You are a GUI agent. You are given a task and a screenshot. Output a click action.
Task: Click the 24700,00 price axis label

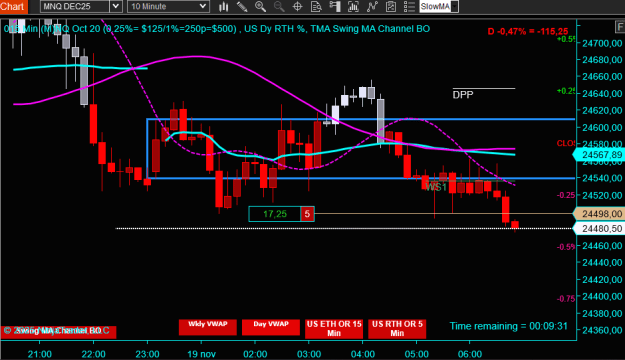[x=602, y=43]
